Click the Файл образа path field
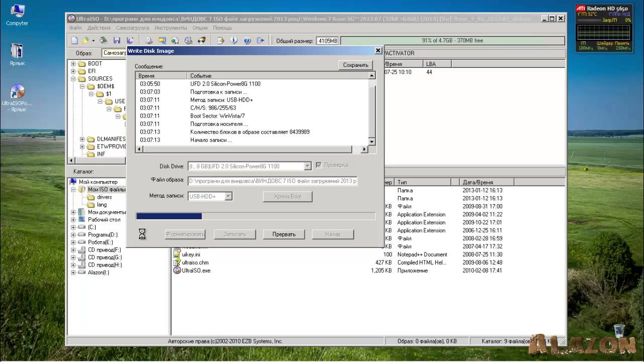This screenshot has width=644, height=362. [x=273, y=181]
